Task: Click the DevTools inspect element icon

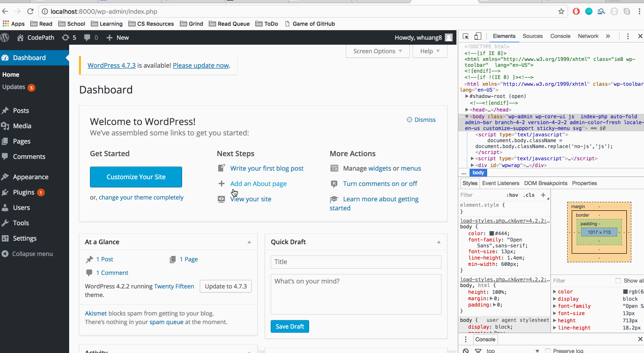Action: pos(466,36)
